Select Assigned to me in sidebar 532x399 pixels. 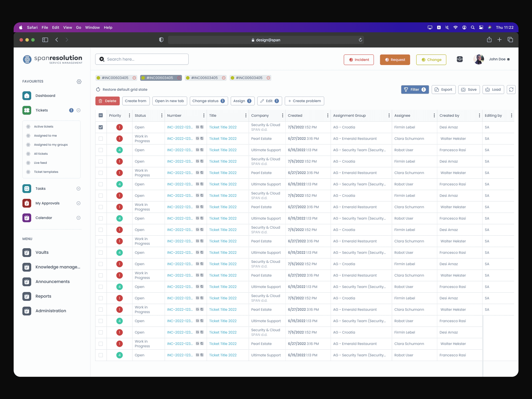45,136
